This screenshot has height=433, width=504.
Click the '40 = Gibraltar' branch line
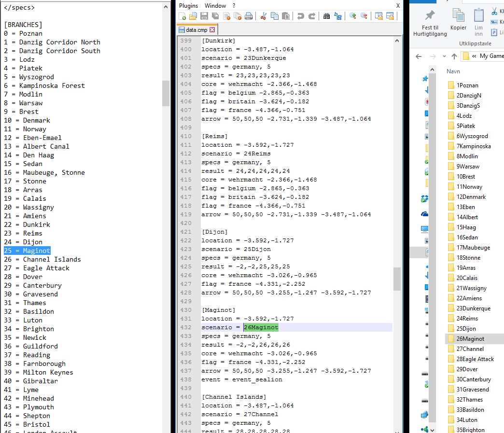click(x=31, y=381)
